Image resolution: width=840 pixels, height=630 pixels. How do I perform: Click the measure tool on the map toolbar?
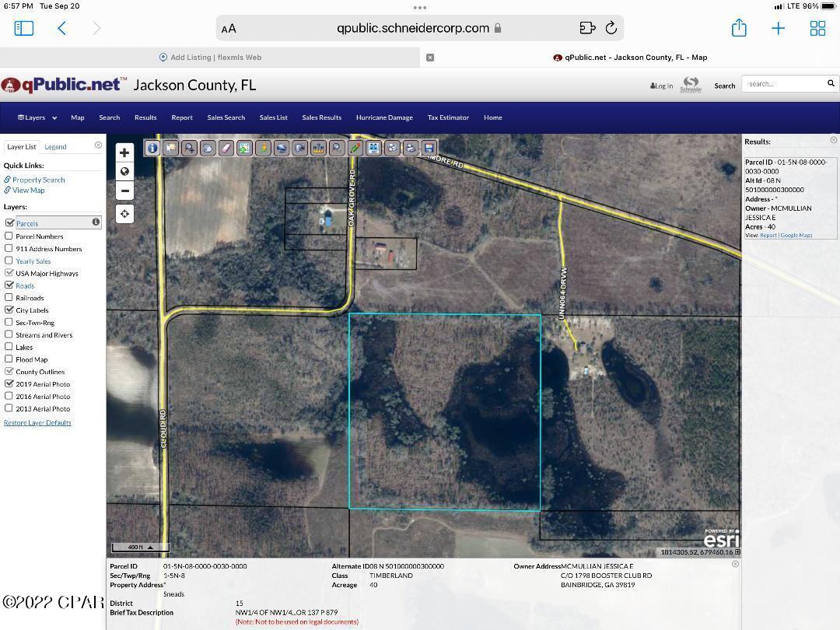(x=318, y=148)
